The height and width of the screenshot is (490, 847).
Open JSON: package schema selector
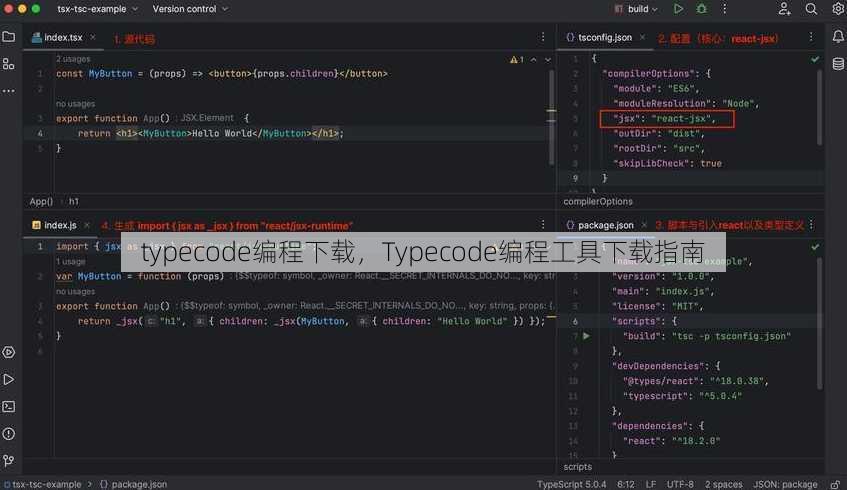pos(785,484)
